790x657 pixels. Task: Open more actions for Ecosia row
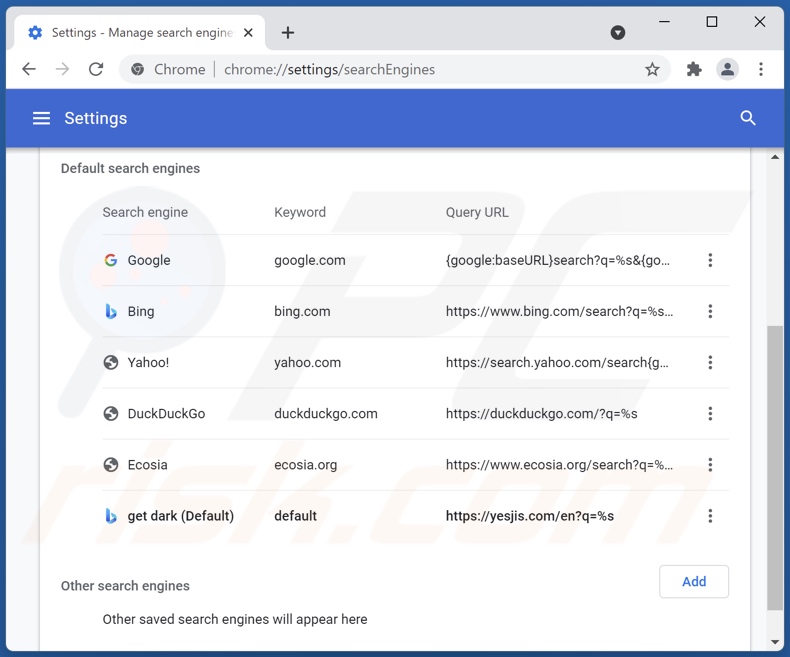(710, 464)
